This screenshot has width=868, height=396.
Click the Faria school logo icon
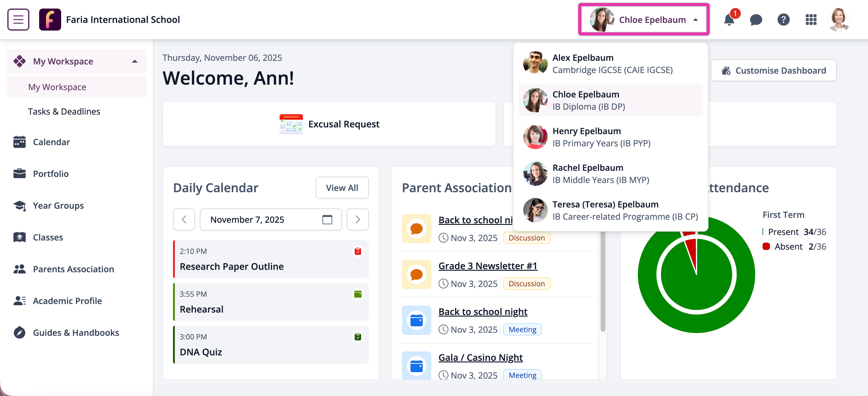click(x=50, y=20)
